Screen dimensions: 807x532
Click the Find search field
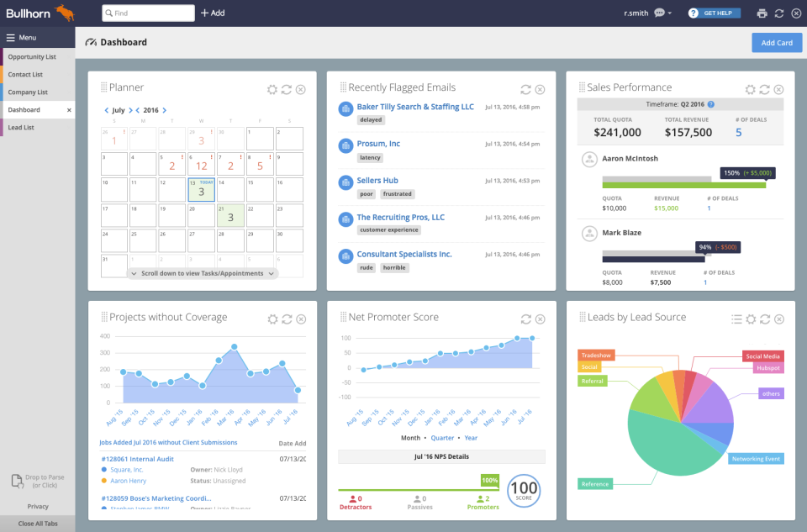point(148,13)
